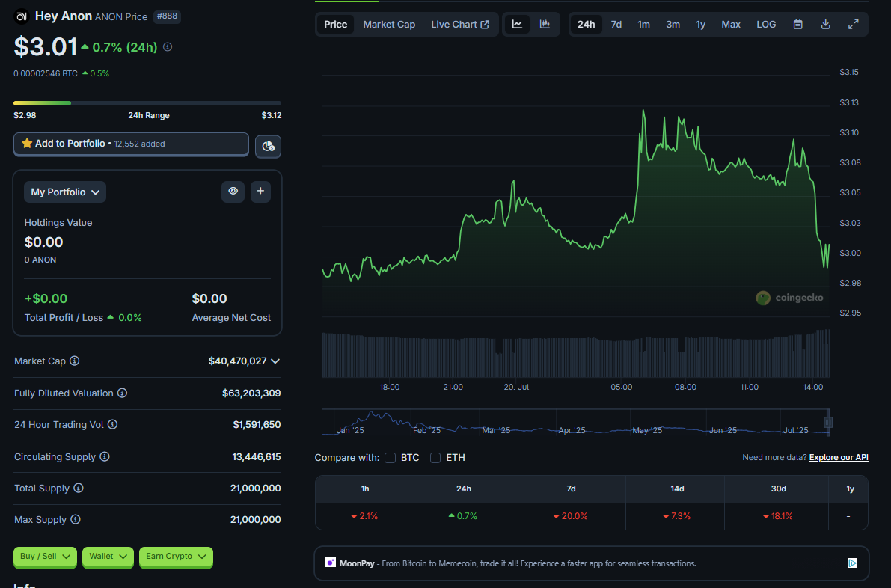Click the 30d -18.1% performance cell

coord(778,516)
